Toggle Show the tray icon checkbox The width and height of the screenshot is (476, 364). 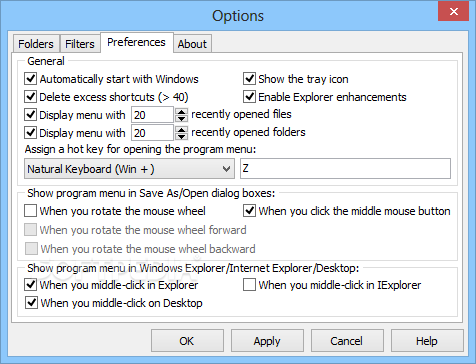point(249,79)
